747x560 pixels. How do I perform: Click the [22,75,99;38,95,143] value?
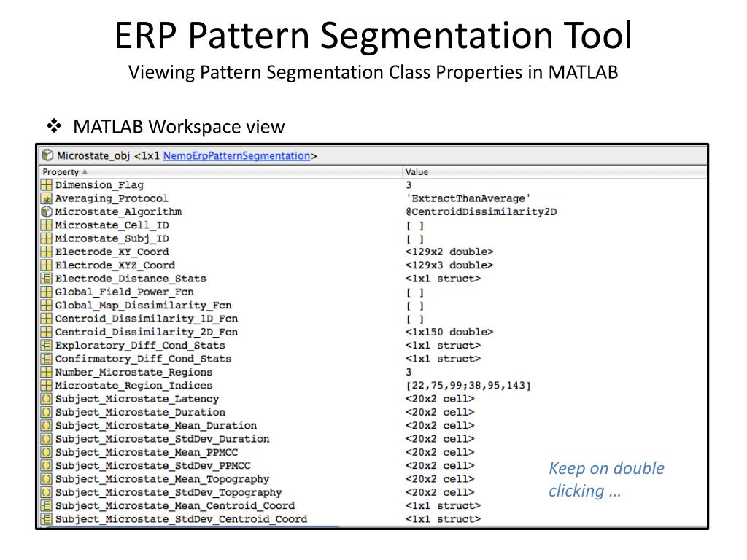468,385
